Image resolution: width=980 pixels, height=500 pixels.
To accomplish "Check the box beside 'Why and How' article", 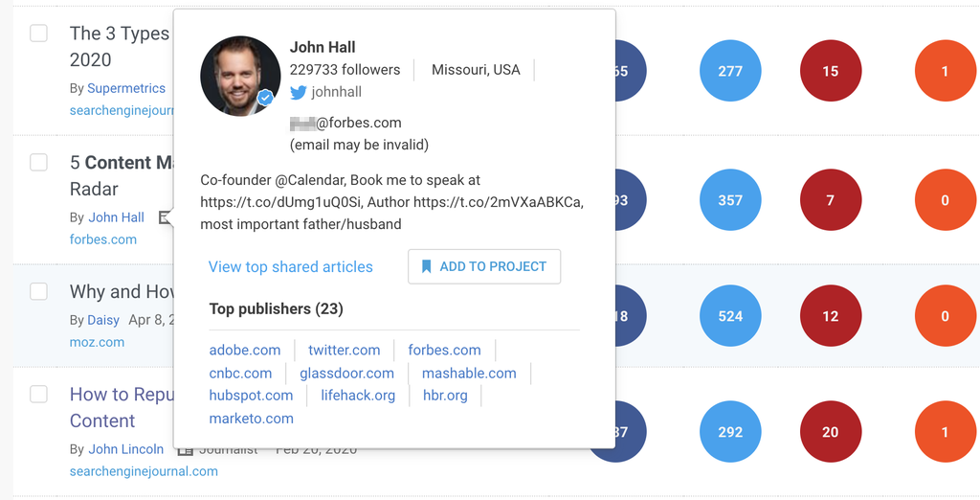I will coord(38,291).
